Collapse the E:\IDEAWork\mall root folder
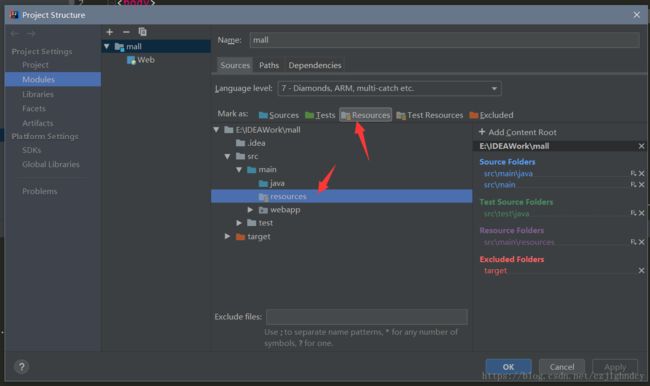 216,130
